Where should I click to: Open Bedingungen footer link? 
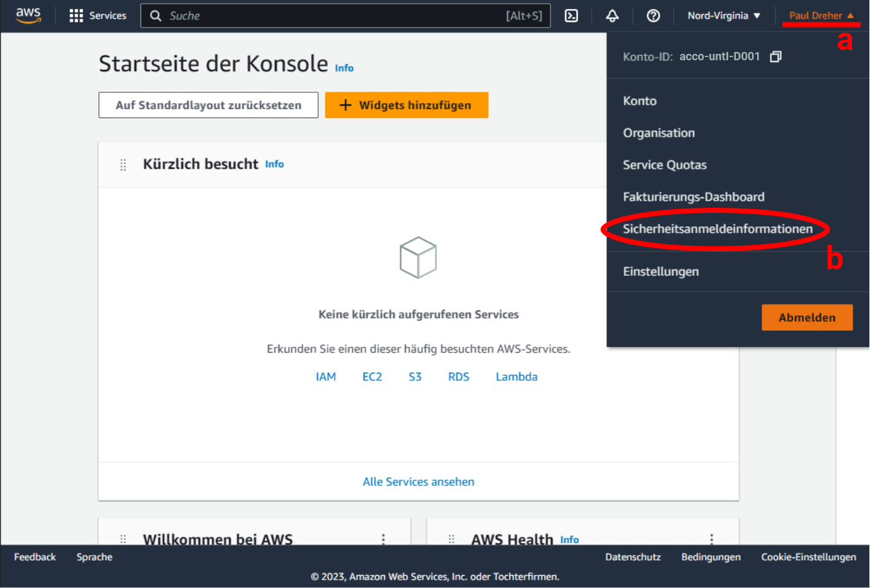pos(711,557)
